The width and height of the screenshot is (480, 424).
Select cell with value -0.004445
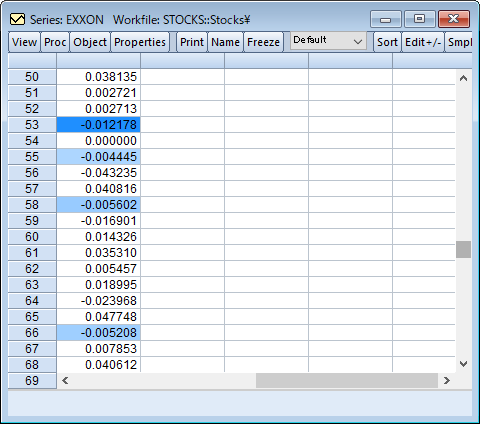pyautogui.click(x=99, y=157)
